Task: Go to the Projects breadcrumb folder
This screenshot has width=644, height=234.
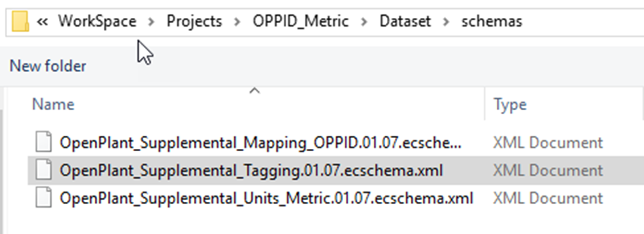Action: coord(194,21)
